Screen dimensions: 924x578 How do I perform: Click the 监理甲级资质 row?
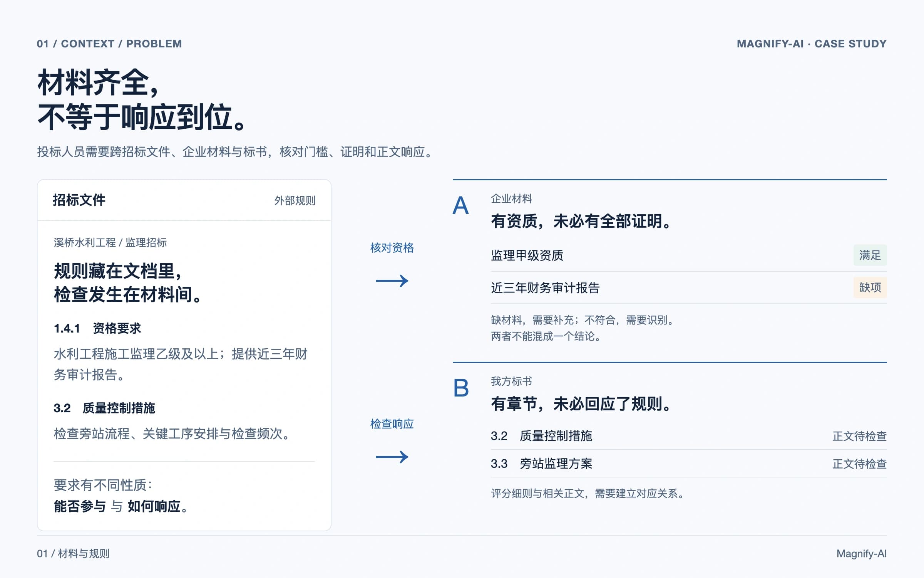(x=689, y=255)
